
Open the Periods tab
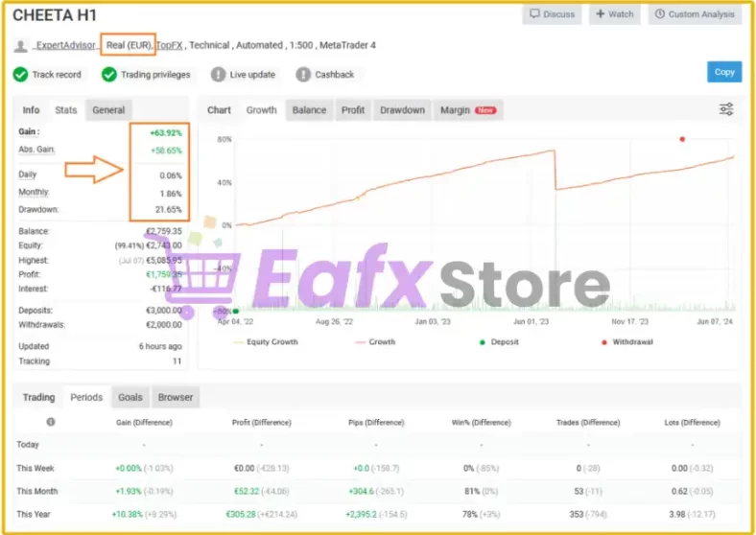(86, 397)
